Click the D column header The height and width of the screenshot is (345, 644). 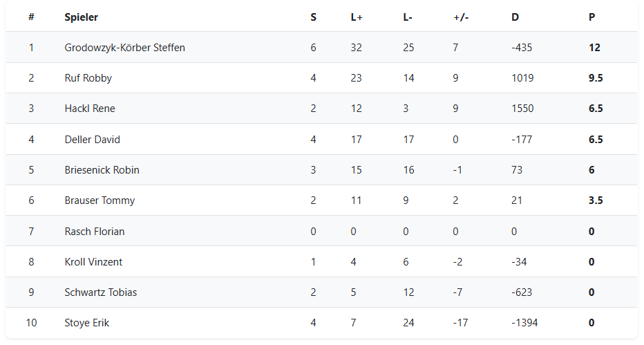515,17
